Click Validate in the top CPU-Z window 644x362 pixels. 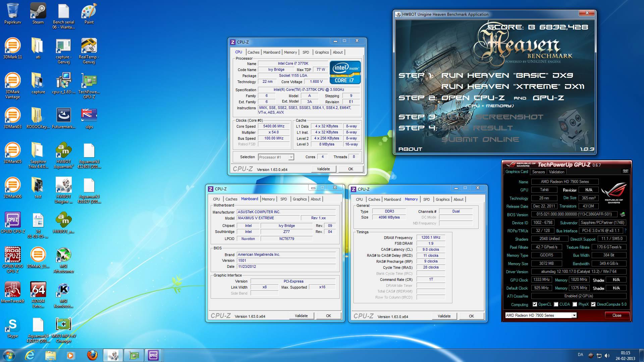(x=323, y=169)
